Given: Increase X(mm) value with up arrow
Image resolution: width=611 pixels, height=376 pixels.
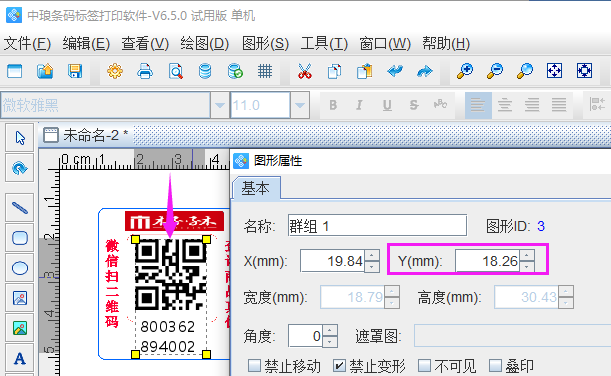Looking at the screenshot, I should tap(372, 255).
